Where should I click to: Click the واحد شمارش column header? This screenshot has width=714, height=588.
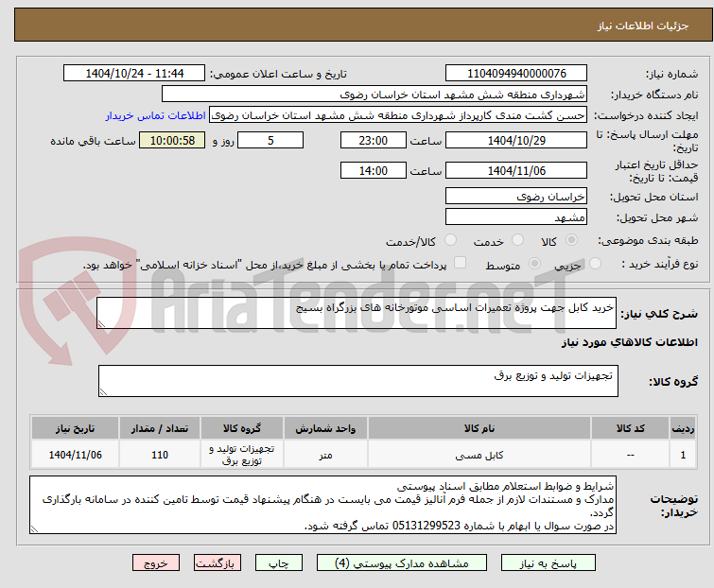pos(325,428)
